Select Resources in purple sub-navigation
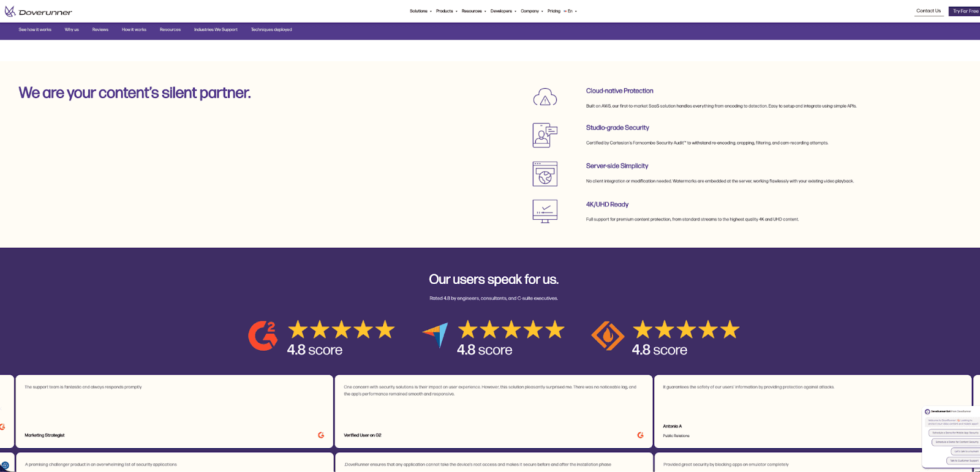 point(170,29)
